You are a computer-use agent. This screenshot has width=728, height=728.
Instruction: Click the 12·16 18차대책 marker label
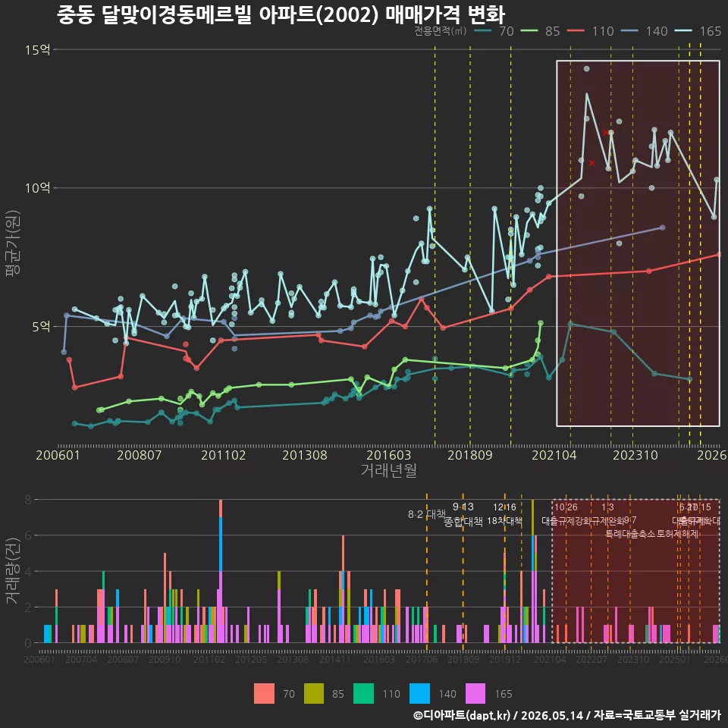click(x=505, y=514)
